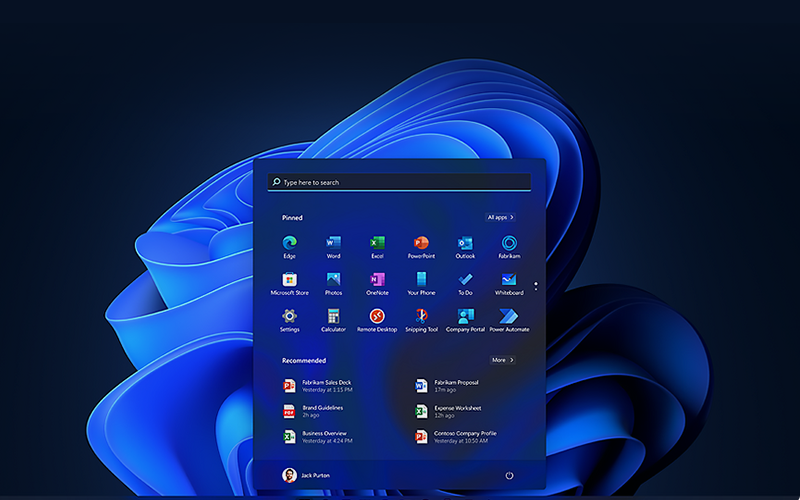Open the Edge browser icon
The width and height of the screenshot is (800, 500).
pyautogui.click(x=289, y=243)
